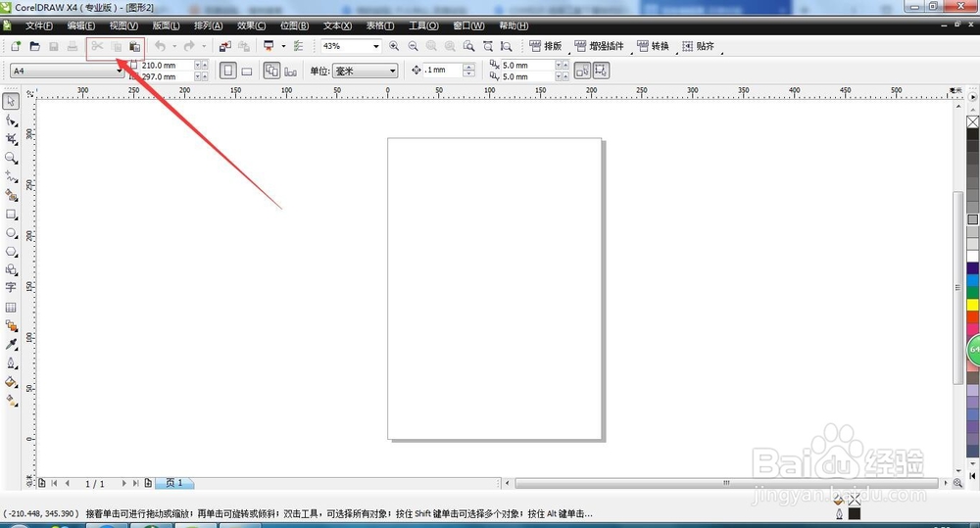Select the Outline pen tool
The height and width of the screenshot is (528, 980).
pos(11,363)
